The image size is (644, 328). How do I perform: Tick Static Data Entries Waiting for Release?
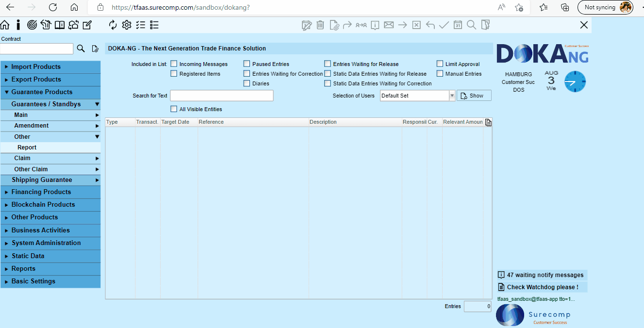point(328,73)
